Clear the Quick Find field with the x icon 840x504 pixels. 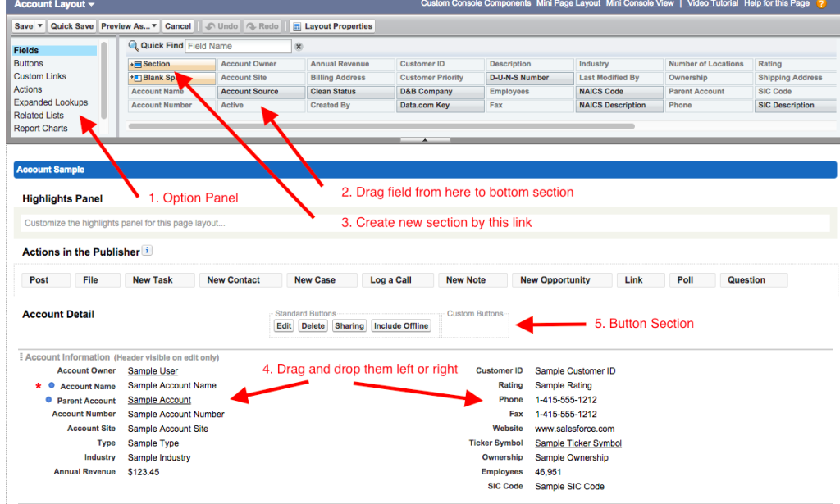pyautogui.click(x=299, y=47)
